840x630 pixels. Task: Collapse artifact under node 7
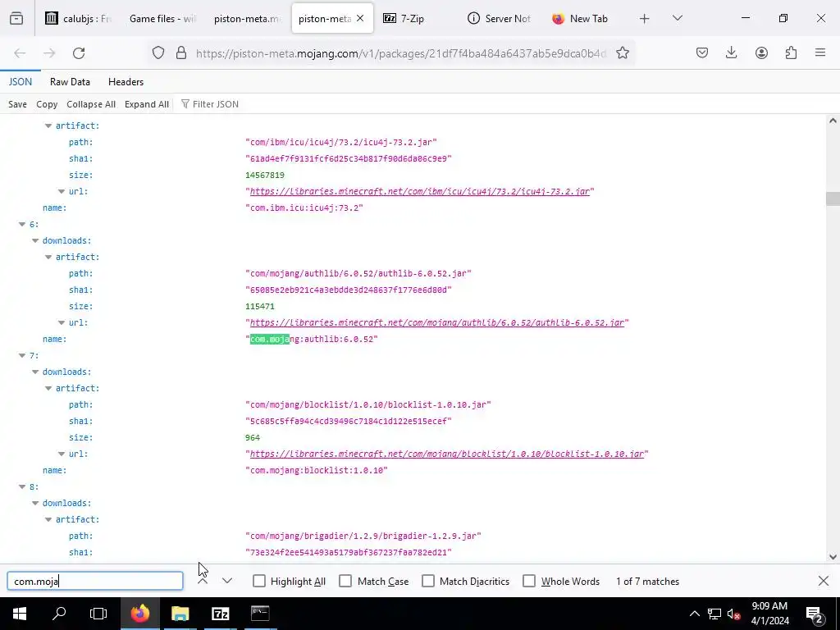click(x=48, y=388)
